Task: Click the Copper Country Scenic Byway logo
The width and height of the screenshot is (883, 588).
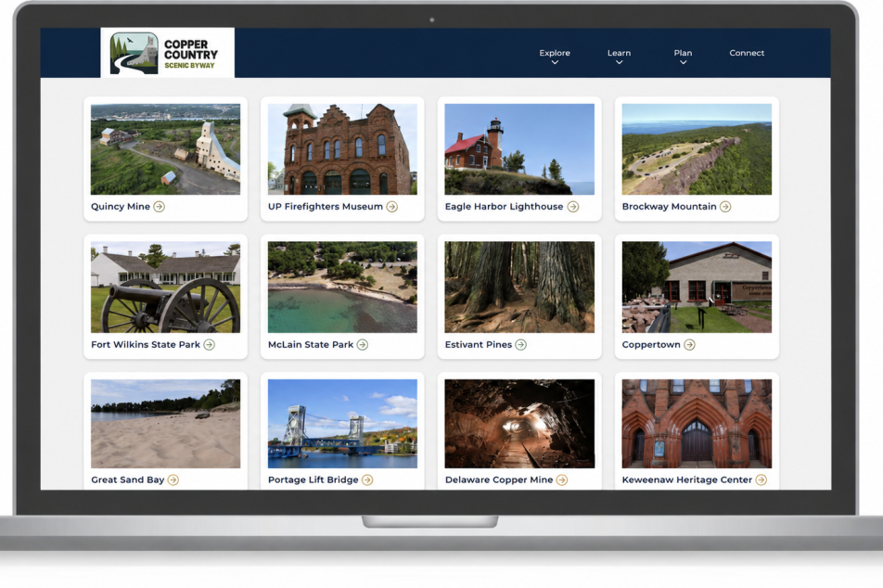Action: pyautogui.click(x=167, y=52)
